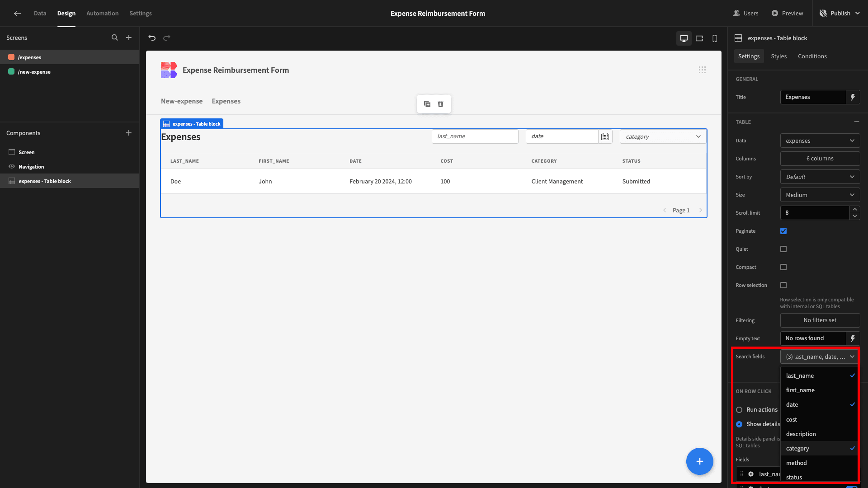Open bindings for the Empty text field
This screenshot has width=868, height=488.
point(853,338)
